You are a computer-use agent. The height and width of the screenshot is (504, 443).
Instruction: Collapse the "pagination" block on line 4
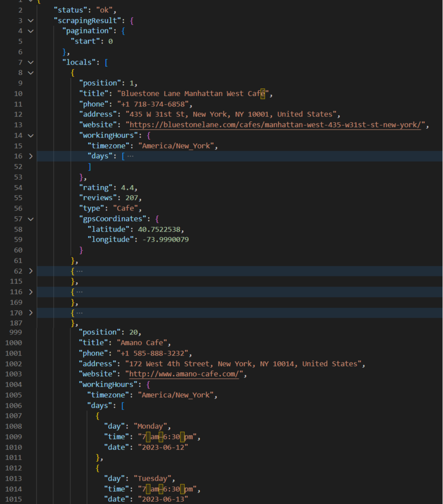[x=30, y=31]
